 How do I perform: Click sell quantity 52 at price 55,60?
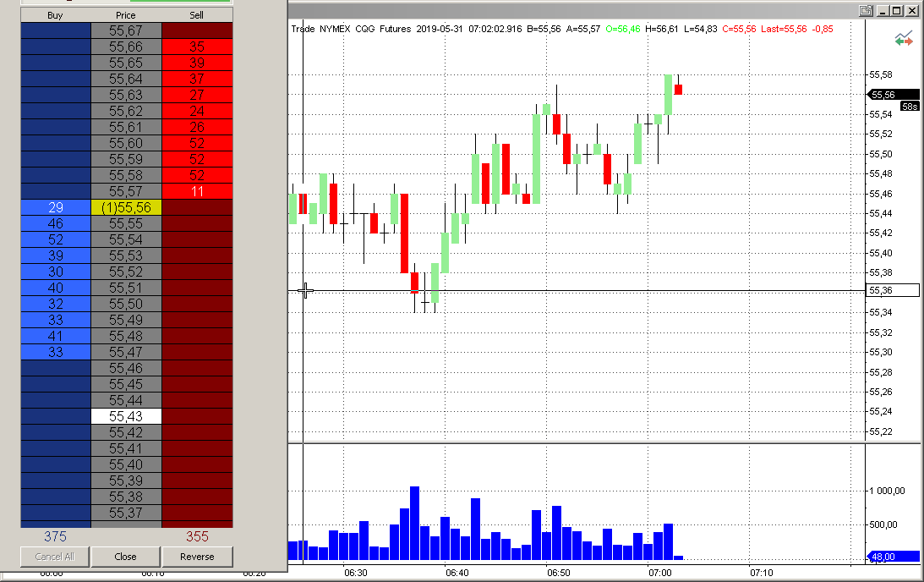197,143
